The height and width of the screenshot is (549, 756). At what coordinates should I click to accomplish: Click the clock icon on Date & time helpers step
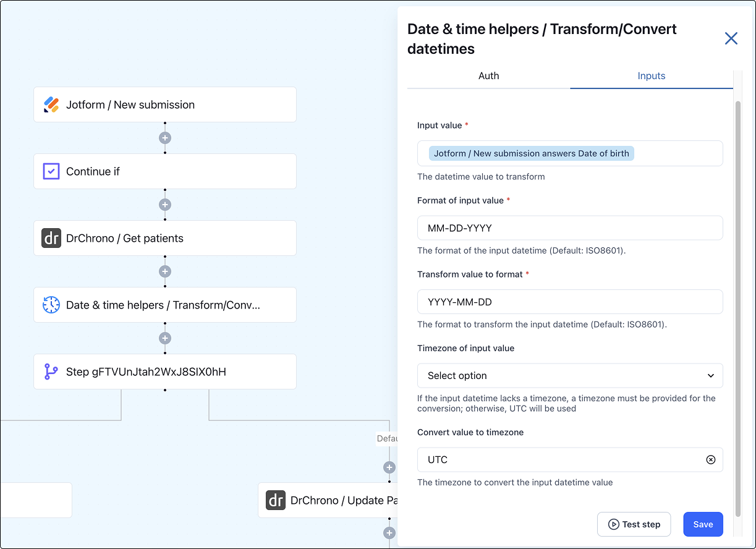[51, 305]
